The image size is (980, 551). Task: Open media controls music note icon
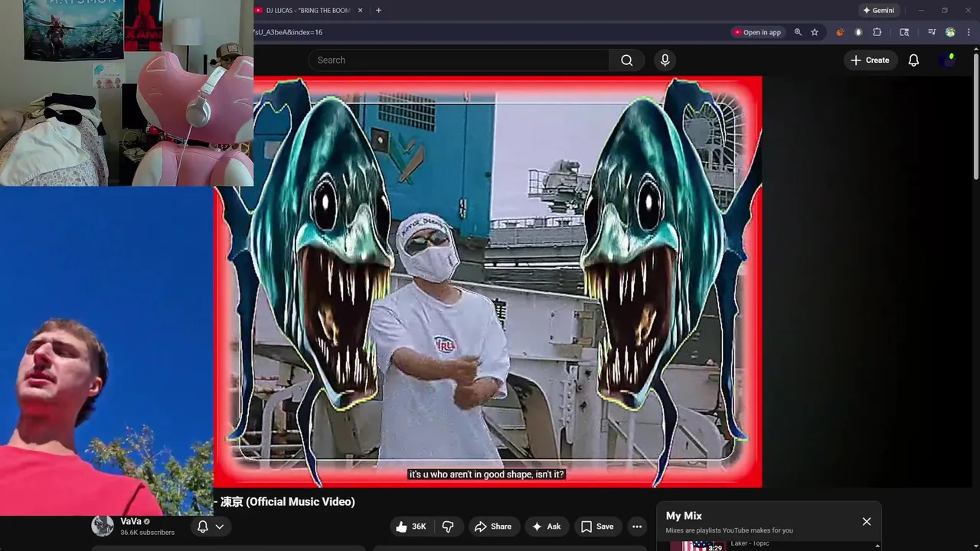point(932,32)
